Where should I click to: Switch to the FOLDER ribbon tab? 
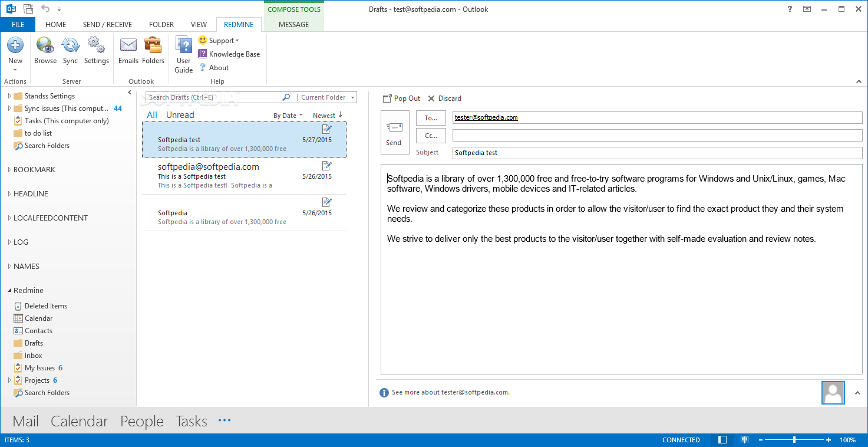coord(161,25)
